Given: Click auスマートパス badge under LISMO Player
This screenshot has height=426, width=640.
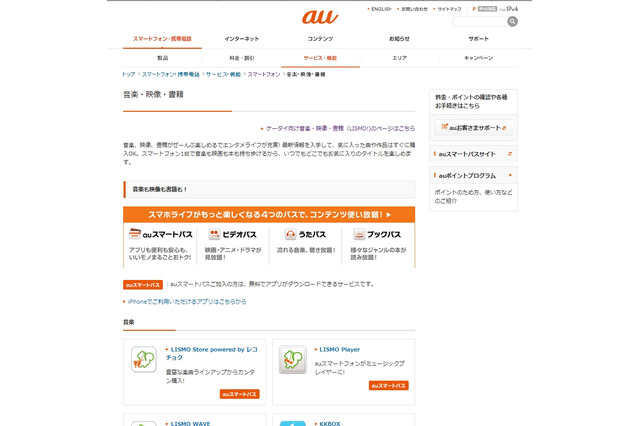Looking at the screenshot, I should (x=389, y=386).
